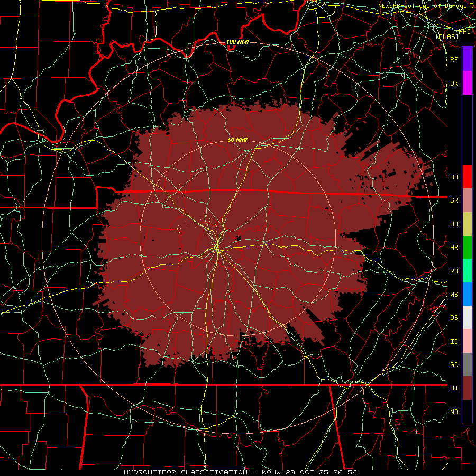The height and width of the screenshot is (476, 476).
Task: Click the HA legend label
Action: [x=454, y=177]
